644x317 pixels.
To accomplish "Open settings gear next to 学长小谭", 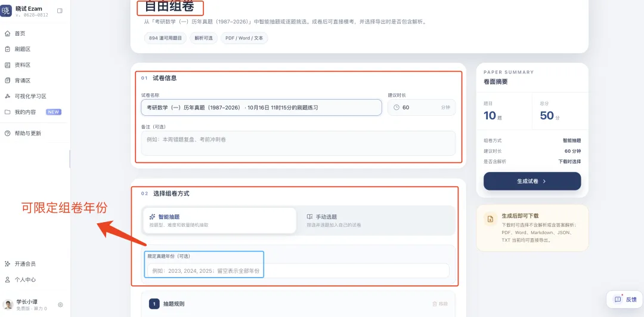I will click(60, 304).
